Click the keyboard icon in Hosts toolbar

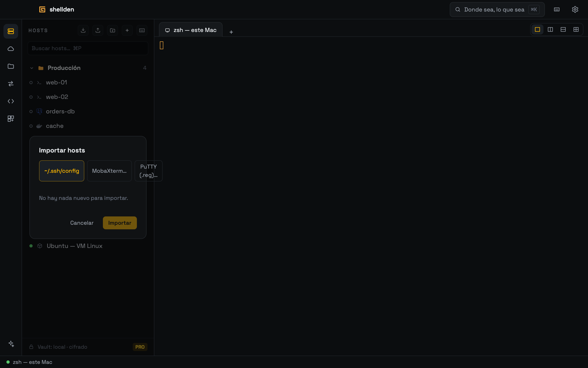[x=142, y=30]
